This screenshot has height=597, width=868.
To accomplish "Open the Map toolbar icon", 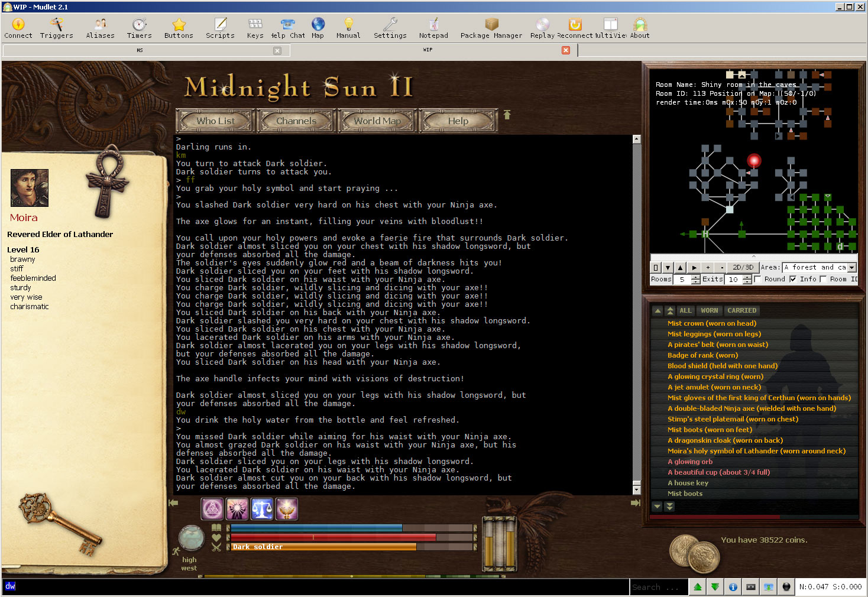I will pyautogui.click(x=318, y=28).
